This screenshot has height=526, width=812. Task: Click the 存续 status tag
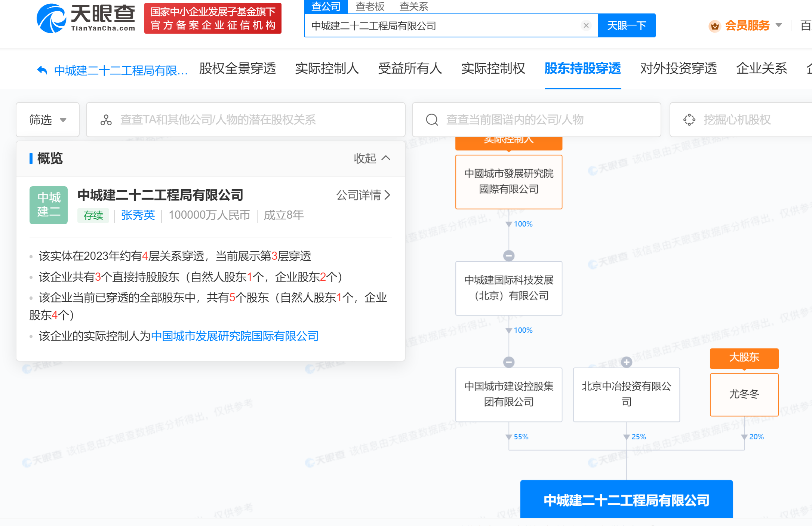93,215
